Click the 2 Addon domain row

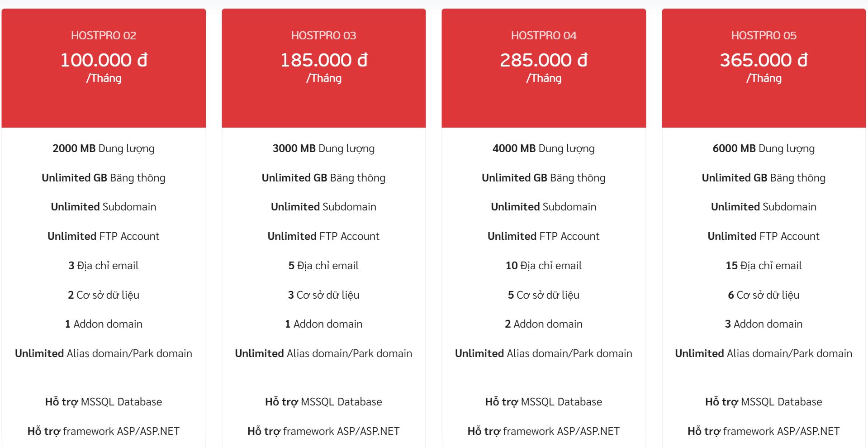[544, 324]
